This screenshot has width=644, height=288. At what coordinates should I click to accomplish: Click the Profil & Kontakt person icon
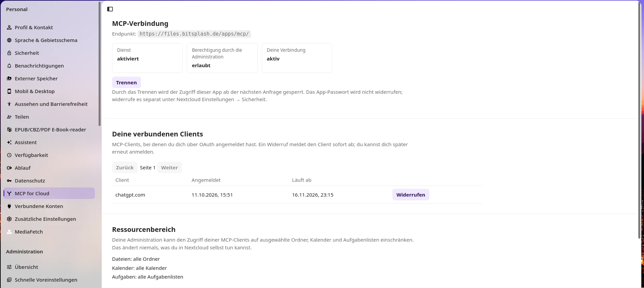pos(9,28)
